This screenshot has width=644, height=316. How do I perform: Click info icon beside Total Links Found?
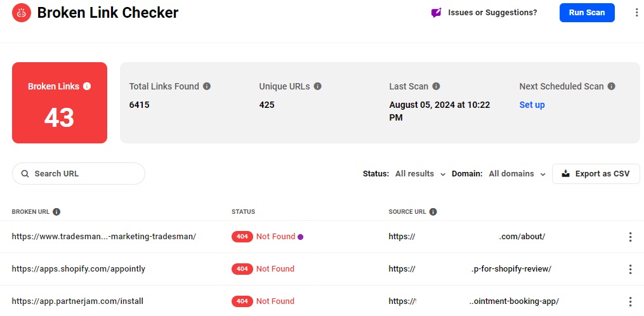[207, 86]
